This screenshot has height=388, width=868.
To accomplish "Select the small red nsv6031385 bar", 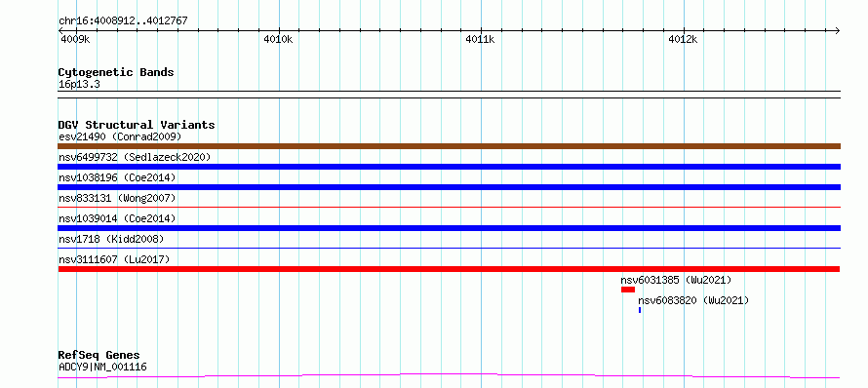I will click(x=628, y=290).
